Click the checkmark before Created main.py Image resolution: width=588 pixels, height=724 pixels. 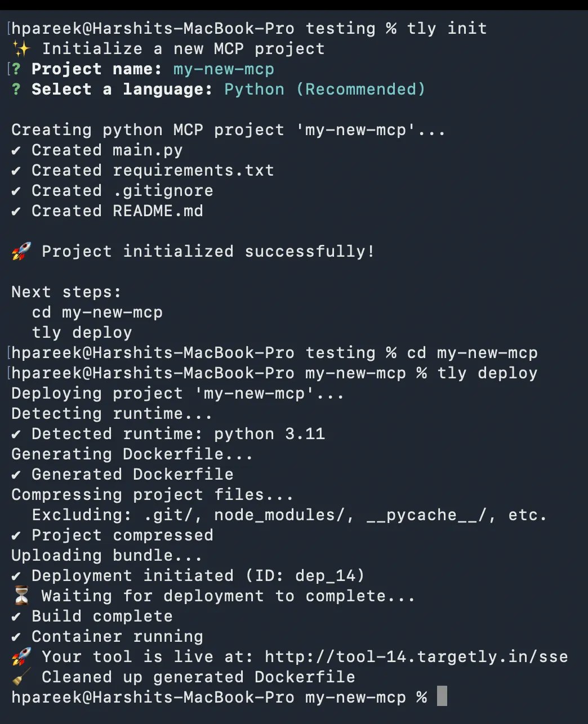tap(16, 150)
